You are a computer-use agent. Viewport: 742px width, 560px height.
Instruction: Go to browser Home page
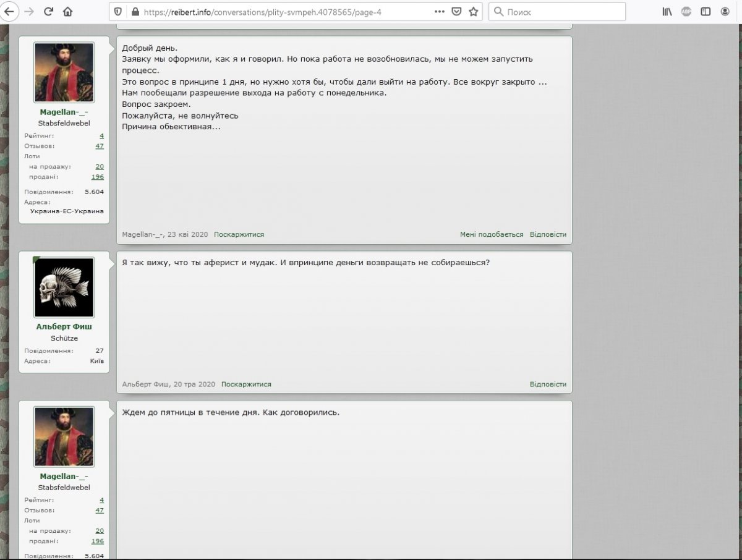[67, 12]
